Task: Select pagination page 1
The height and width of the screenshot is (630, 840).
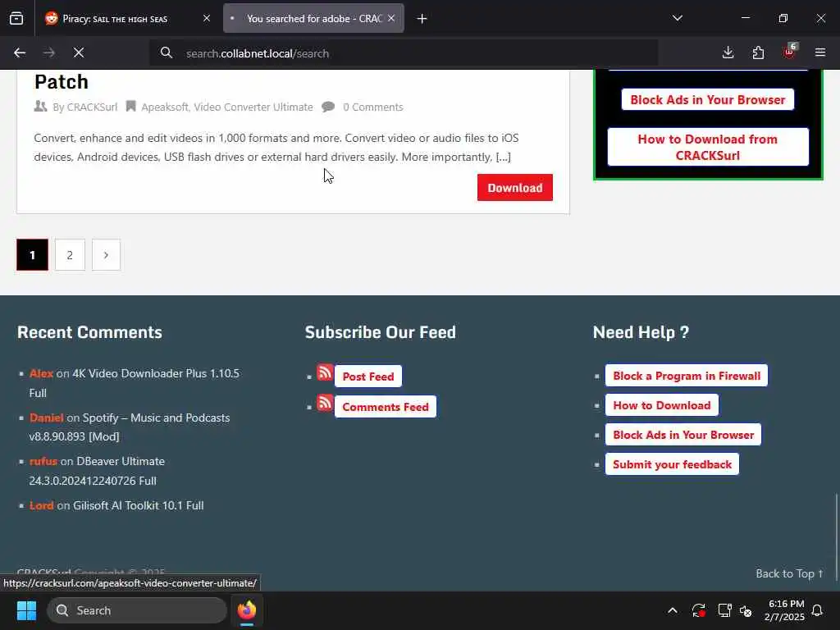Action: coord(32,255)
